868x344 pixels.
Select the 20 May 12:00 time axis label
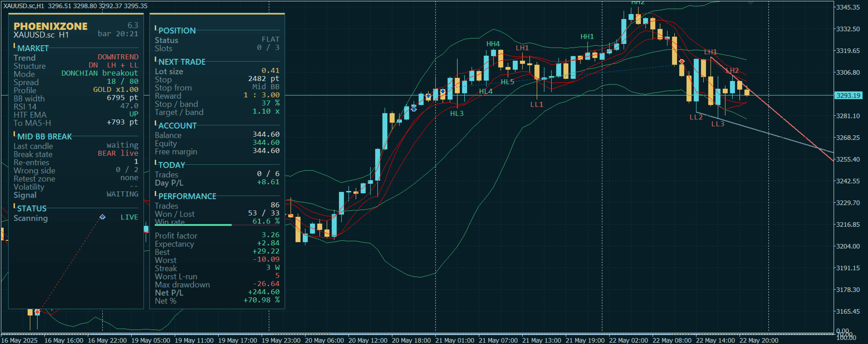coord(368,340)
